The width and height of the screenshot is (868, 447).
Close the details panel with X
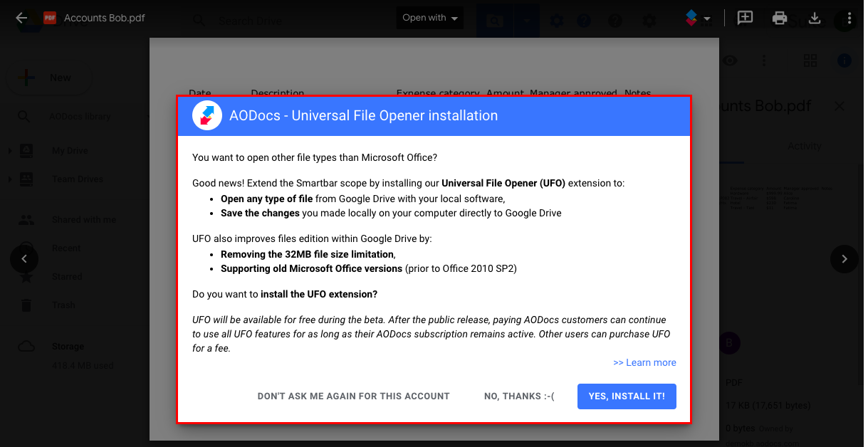point(840,106)
